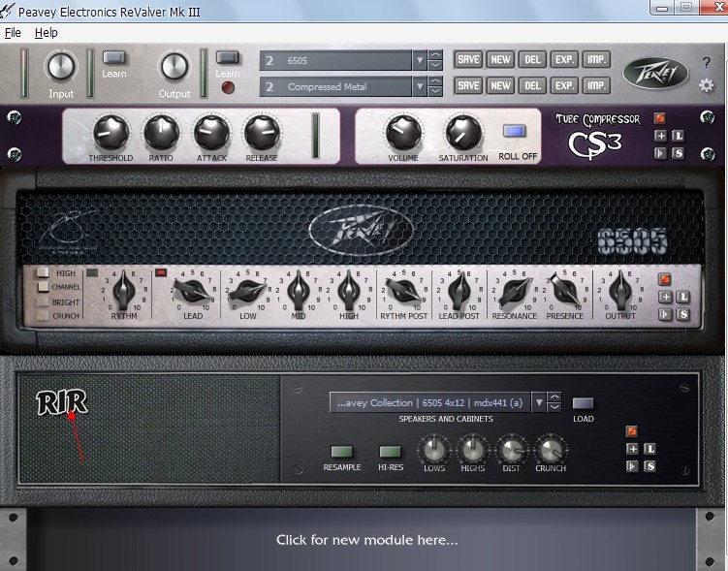This screenshot has width=728, height=571.
Task: Click IMP. in the 6505 bank row
Action: click(x=596, y=59)
